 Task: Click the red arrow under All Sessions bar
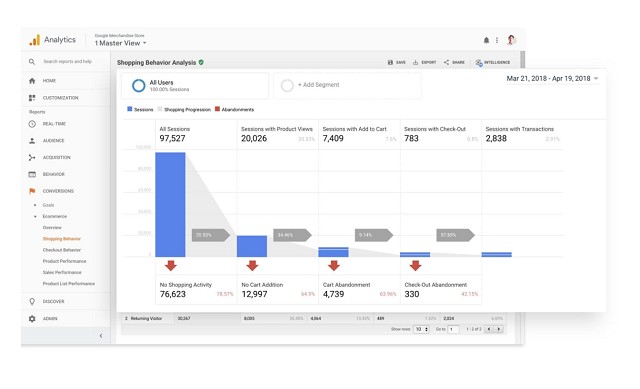tap(171, 266)
